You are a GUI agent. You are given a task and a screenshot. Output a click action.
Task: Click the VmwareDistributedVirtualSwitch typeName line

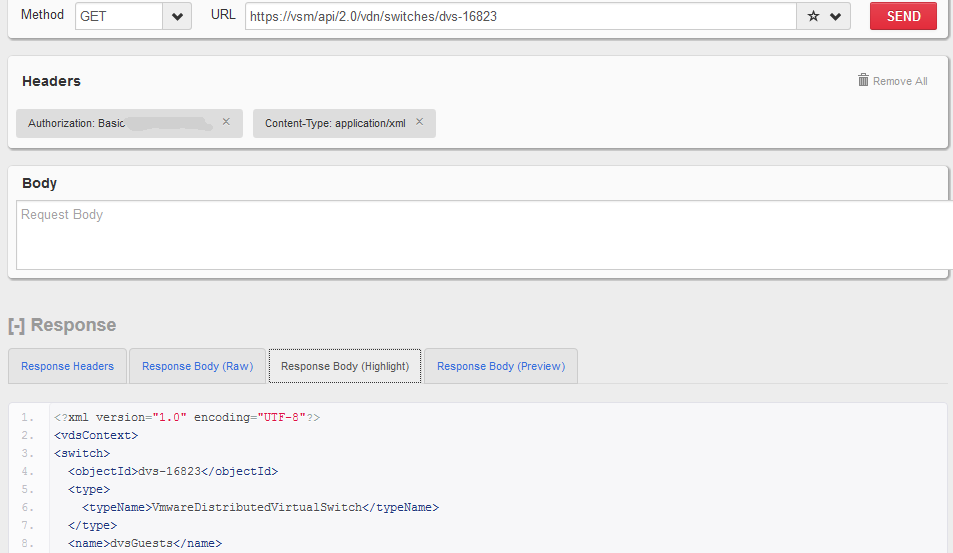261,507
